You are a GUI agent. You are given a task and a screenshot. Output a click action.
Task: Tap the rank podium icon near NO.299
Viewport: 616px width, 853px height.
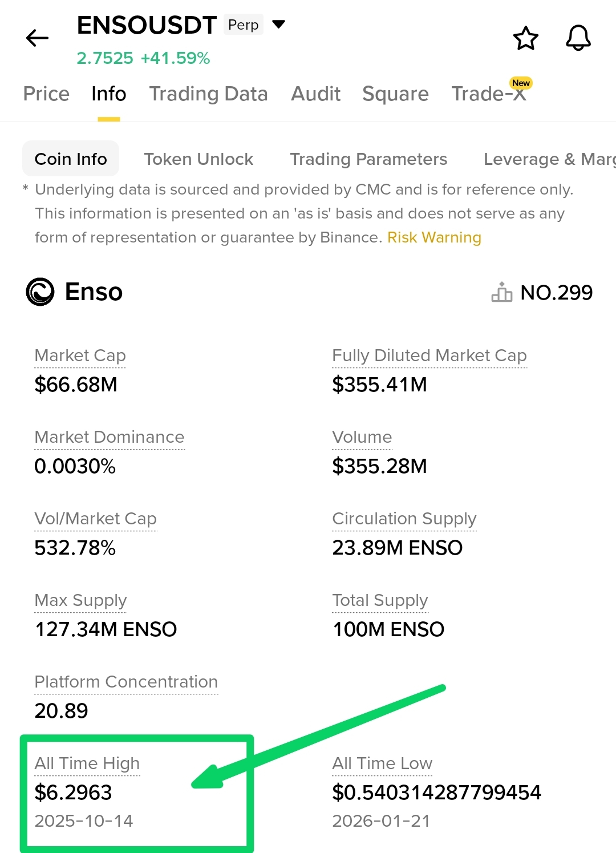(501, 292)
